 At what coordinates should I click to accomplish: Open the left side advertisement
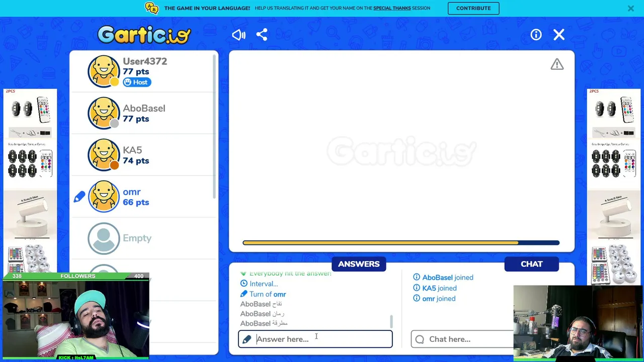[30, 181]
